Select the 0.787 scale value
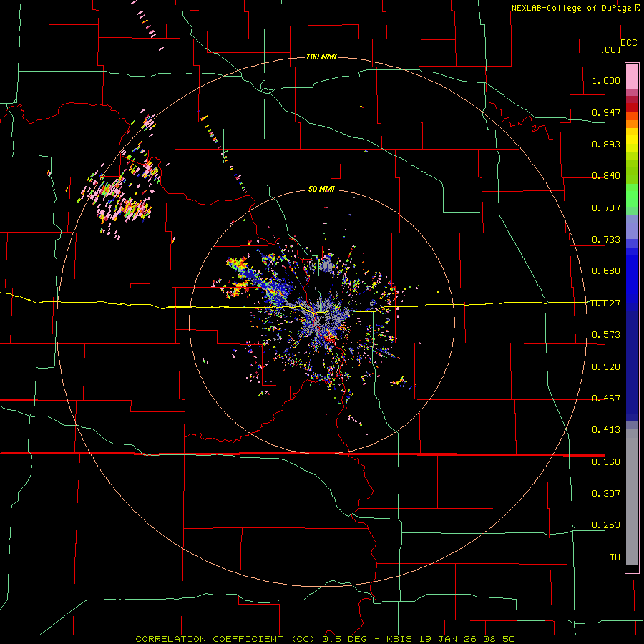 [x=606, y=208]
